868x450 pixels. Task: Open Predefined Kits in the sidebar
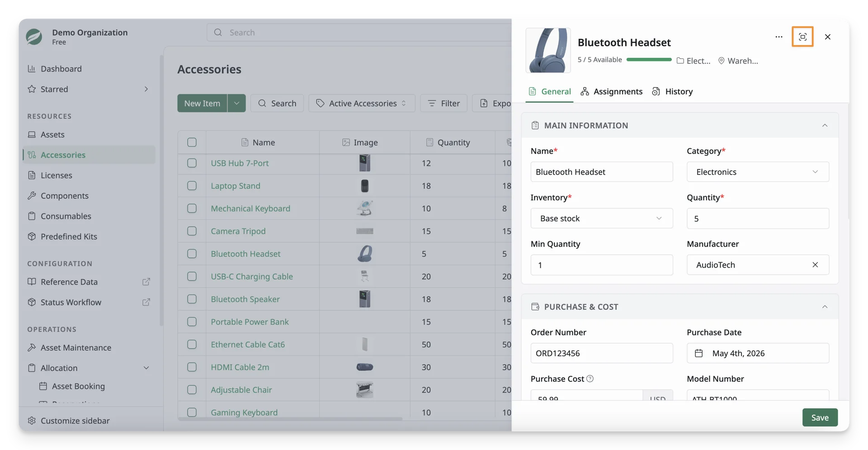69,236
